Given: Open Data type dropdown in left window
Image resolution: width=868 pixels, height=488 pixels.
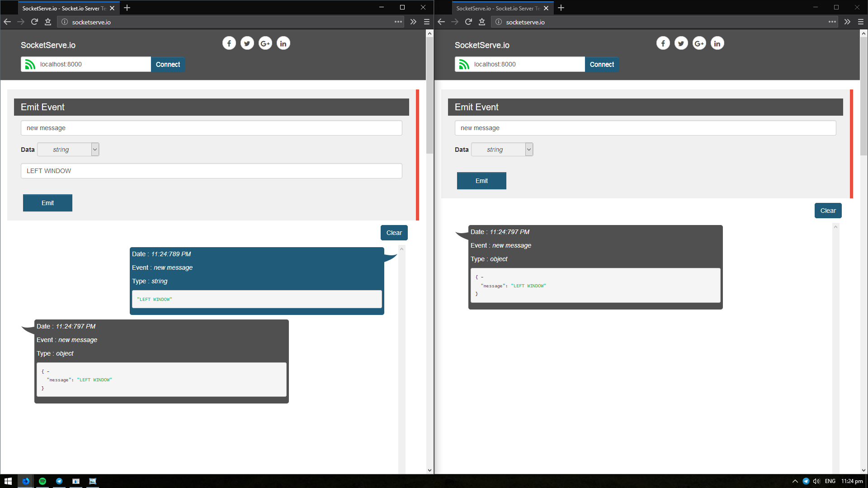Looking at the screenshot, I should 68,150.
